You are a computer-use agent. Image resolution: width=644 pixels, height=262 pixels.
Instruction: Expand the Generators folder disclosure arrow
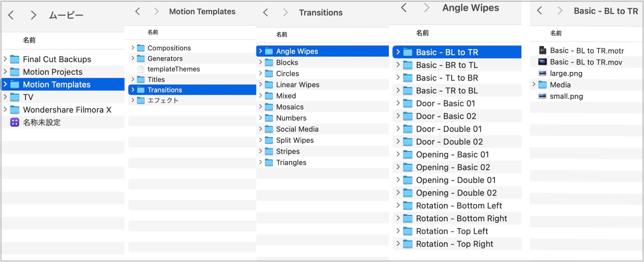pyautogui.click(x=133, y=58)
